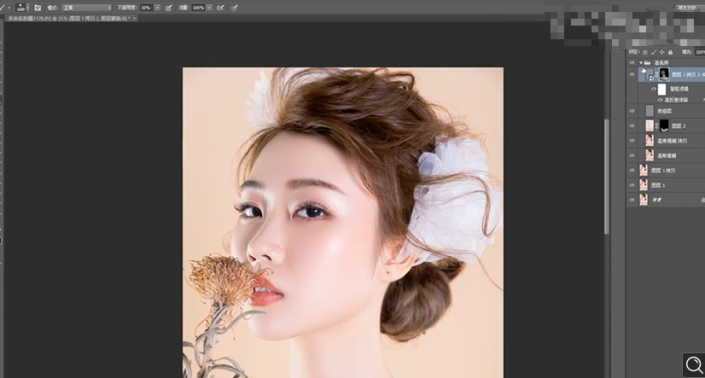Image resolution: width=705 pixels, height=378 pixels.
Task: Hide the 背景 background layer
Action: [632, 200]
